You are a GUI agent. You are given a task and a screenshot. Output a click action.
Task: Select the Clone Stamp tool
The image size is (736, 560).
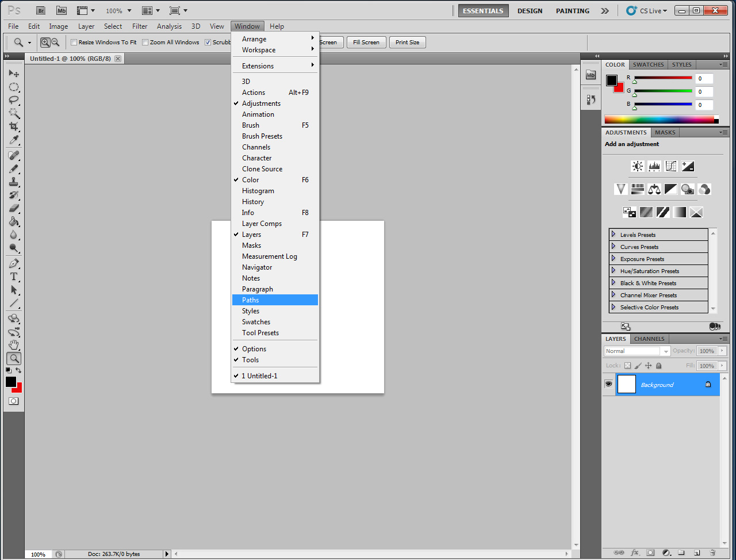click(14, 182)
